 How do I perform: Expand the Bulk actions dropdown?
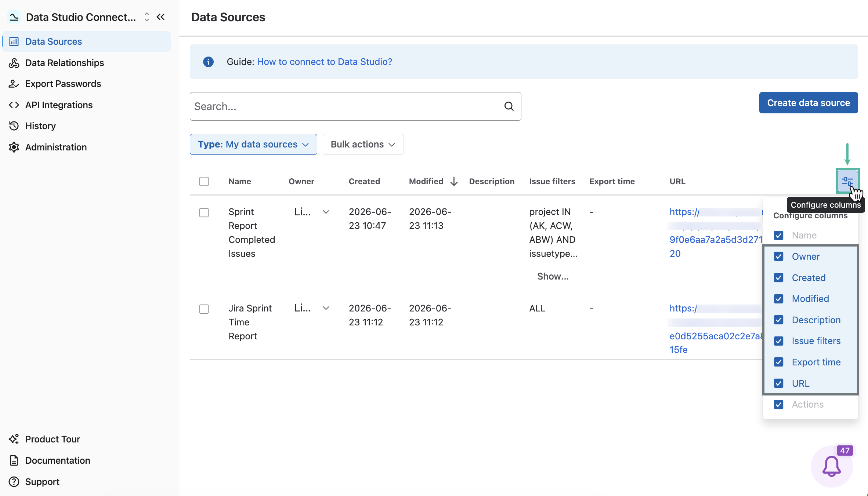[363, 144]
